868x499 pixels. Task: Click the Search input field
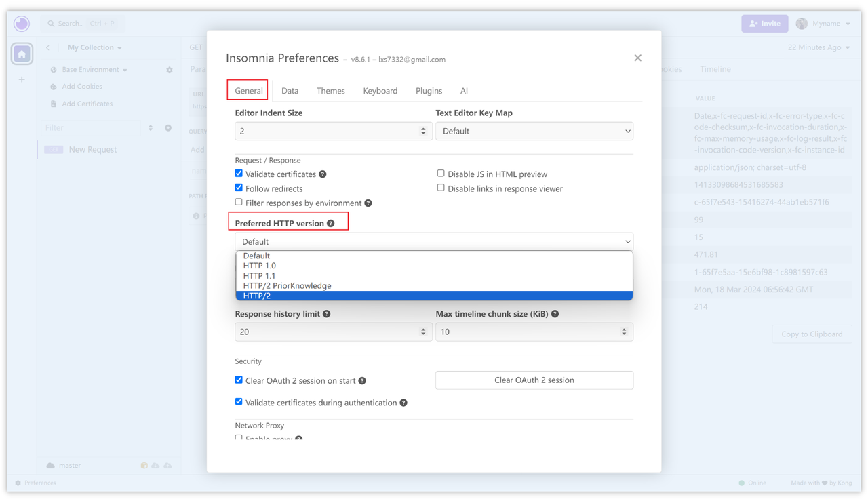(x=83, y=24)
